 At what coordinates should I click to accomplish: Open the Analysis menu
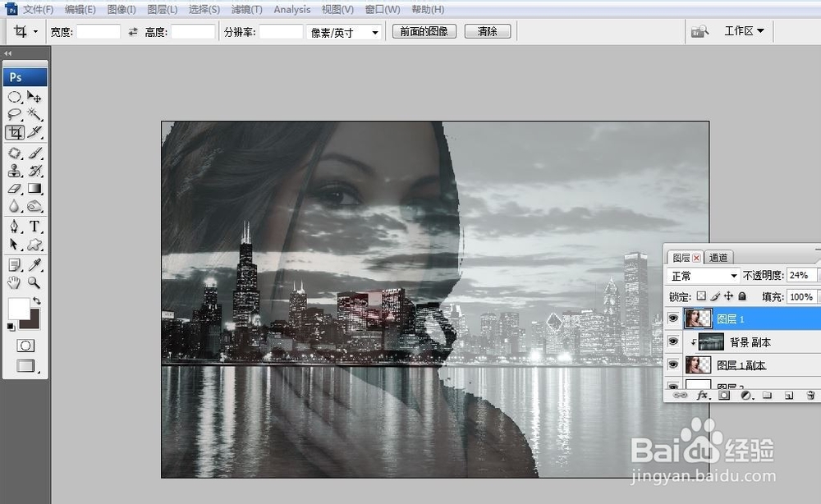[291, 9]
